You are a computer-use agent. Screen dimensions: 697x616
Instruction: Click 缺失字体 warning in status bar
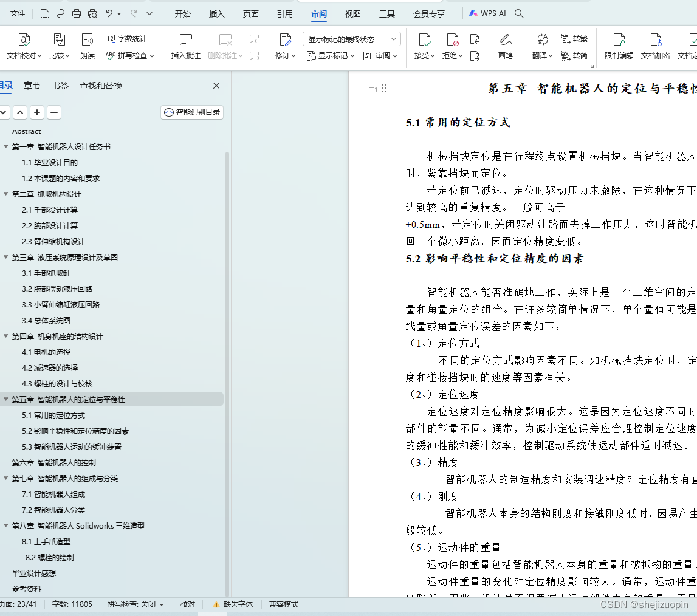point(233,604)
